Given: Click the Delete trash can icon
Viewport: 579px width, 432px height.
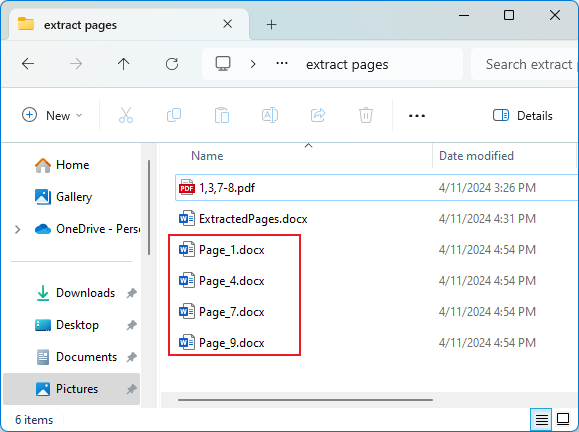Looking at the screenshot, I should click(366, 115).
